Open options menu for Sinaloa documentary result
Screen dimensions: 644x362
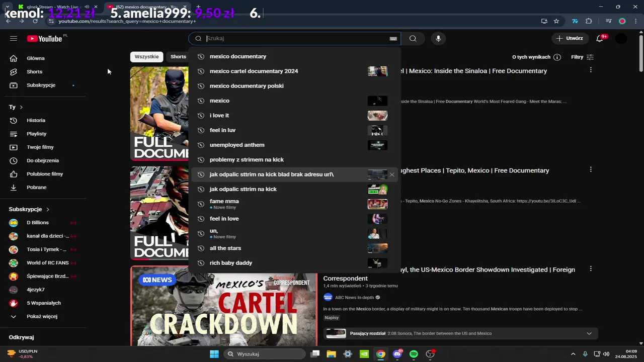pyautogui.click(x=591, y=70)
